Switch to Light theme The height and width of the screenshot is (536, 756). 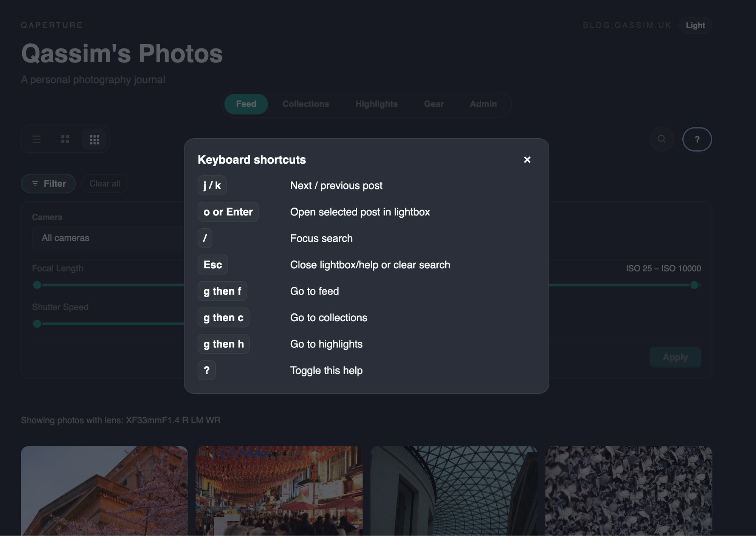pyautogui.click(x=695, y=25)
